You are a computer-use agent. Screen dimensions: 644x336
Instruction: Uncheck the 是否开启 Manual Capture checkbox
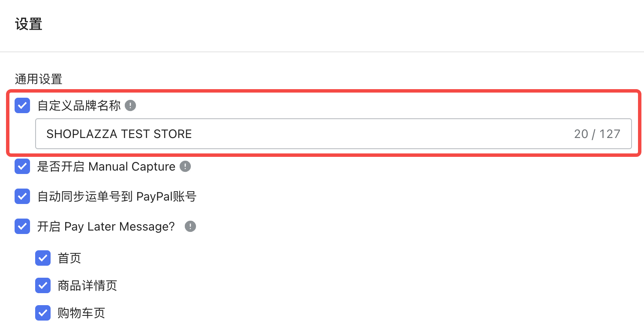click(x=22, y=166)
